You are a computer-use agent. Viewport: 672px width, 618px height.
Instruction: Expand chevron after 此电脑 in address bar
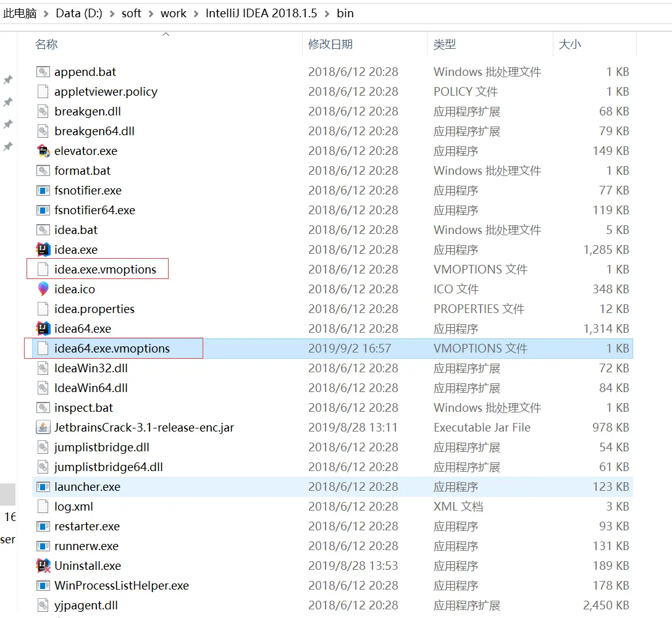(x=46, y=14)
